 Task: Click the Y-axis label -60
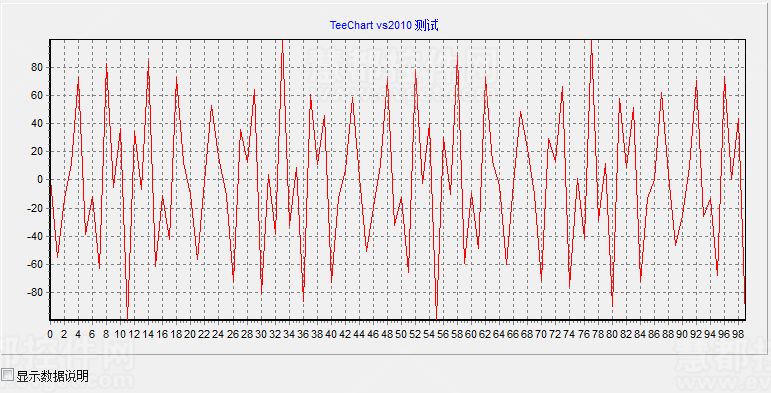coord(36,264)
